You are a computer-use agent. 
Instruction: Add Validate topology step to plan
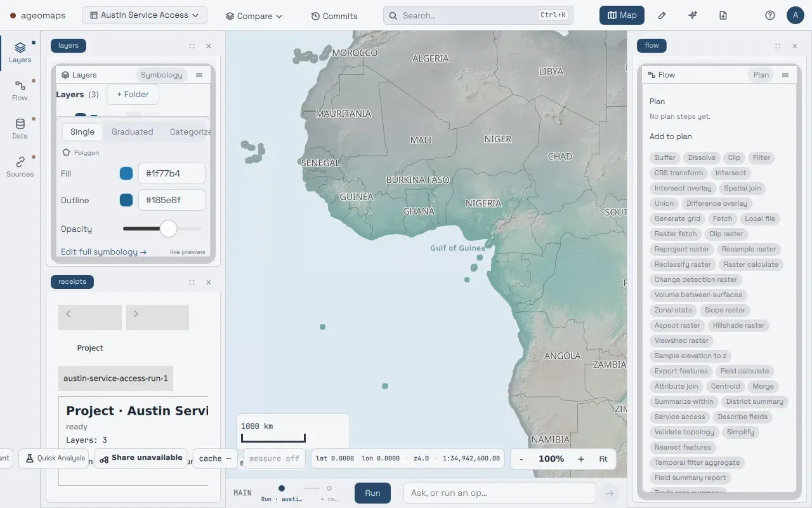coord(684,432)
